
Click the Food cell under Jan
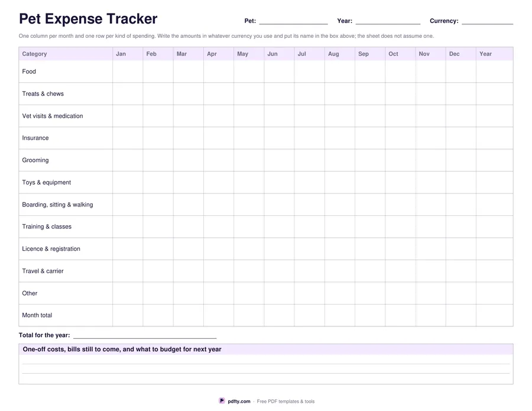point(128,72)
